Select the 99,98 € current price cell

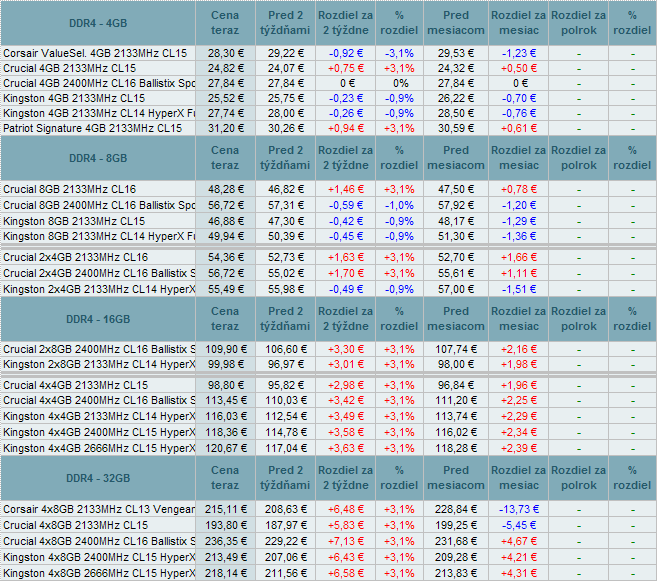pos(225,364)
